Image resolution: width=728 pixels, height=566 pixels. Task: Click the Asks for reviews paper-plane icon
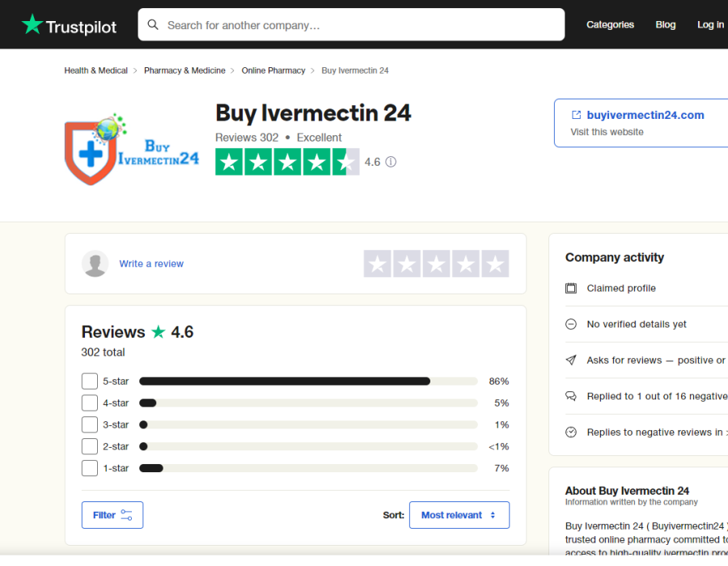coord(571,360)
